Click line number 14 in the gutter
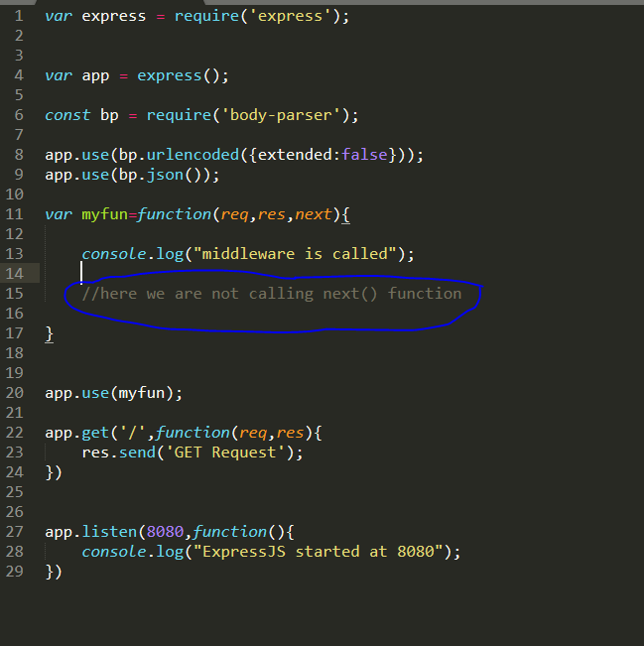 [x=15, y=274]
